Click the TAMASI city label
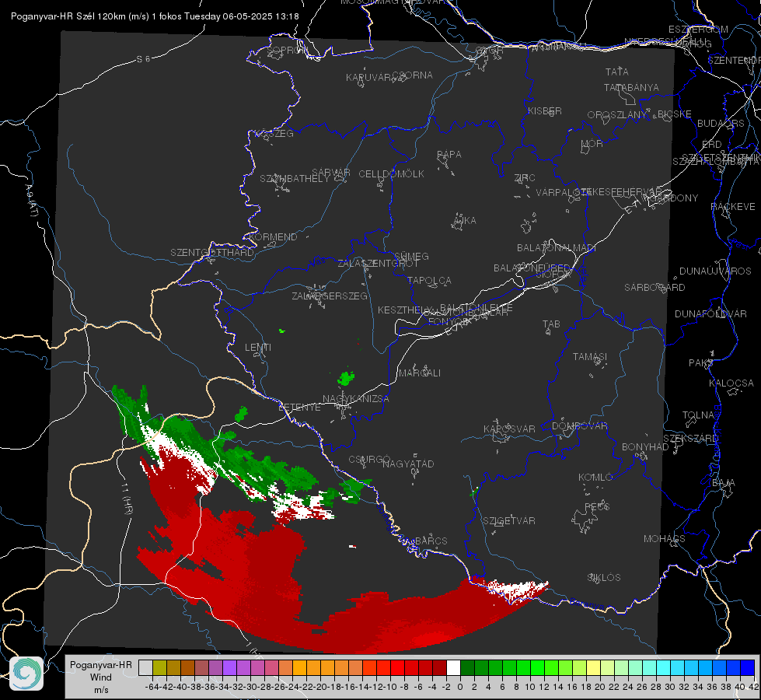 pos(590,357)
